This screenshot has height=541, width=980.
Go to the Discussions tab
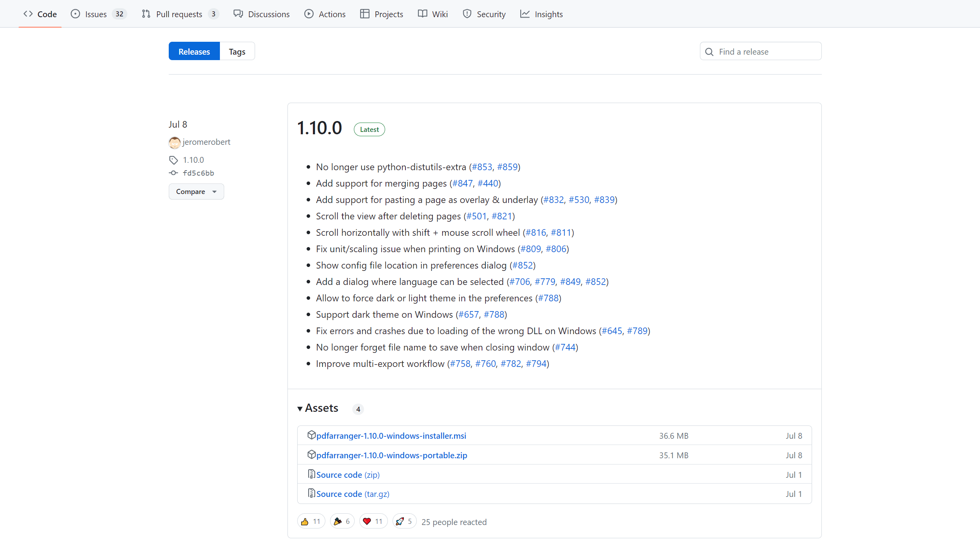pyautogui.click(x=262, y=14)
